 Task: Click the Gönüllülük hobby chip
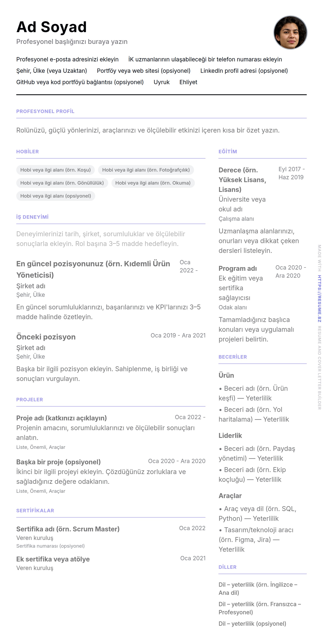click(x=62, y=183)
